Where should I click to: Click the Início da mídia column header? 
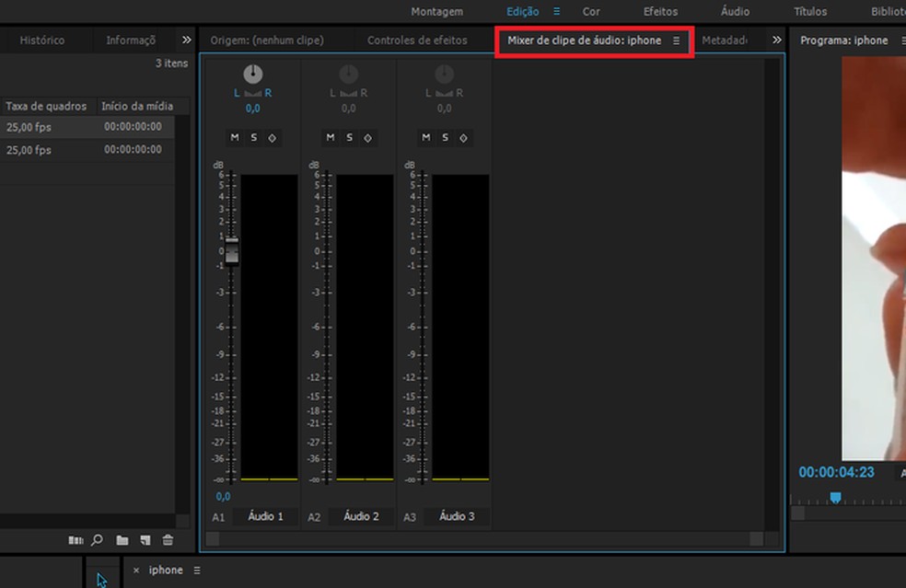[137, 106]
